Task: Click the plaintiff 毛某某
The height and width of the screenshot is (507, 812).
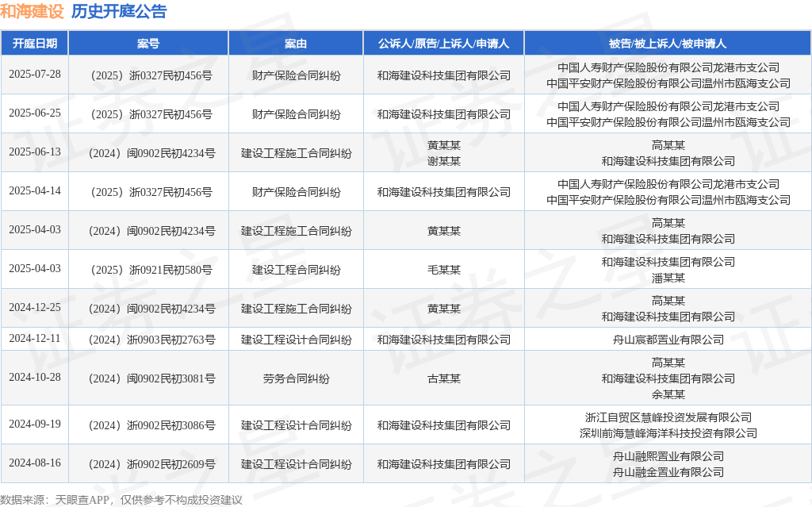Action: pos(444,270)
